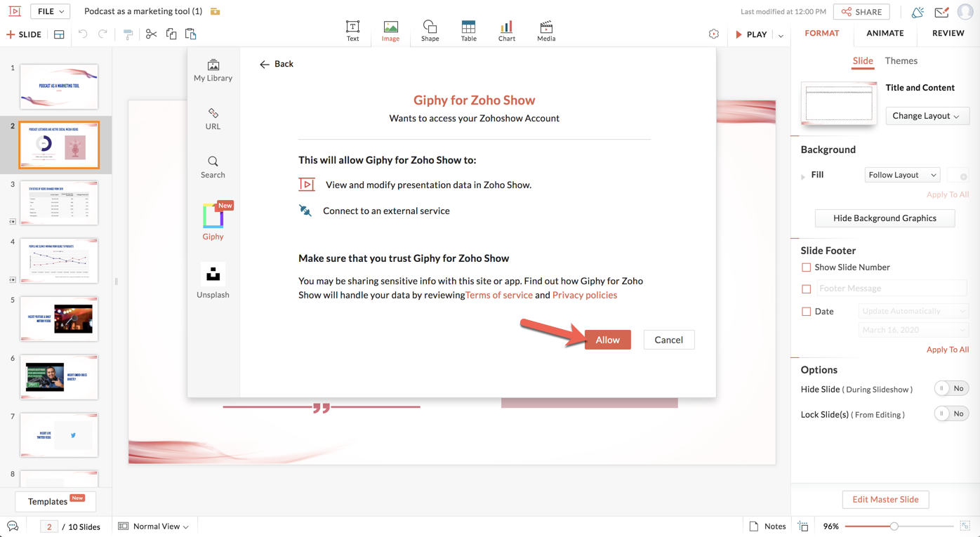The image size is (980, 537).
Task: Open the FILE dropdown menu
Action: (51, 11)
